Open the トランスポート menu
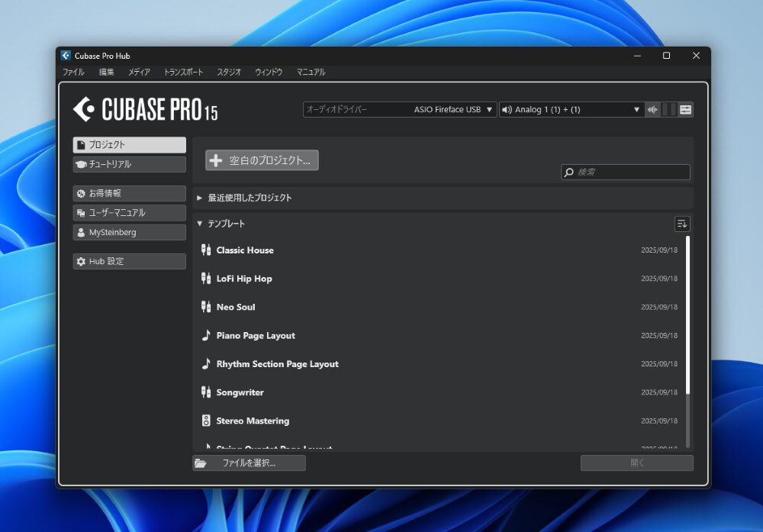 (183, 72)
